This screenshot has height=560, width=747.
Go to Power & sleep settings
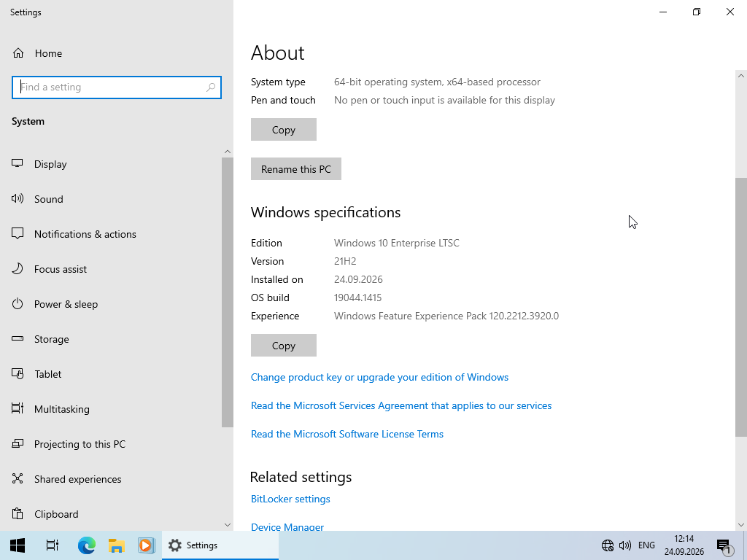pos(111,304)
